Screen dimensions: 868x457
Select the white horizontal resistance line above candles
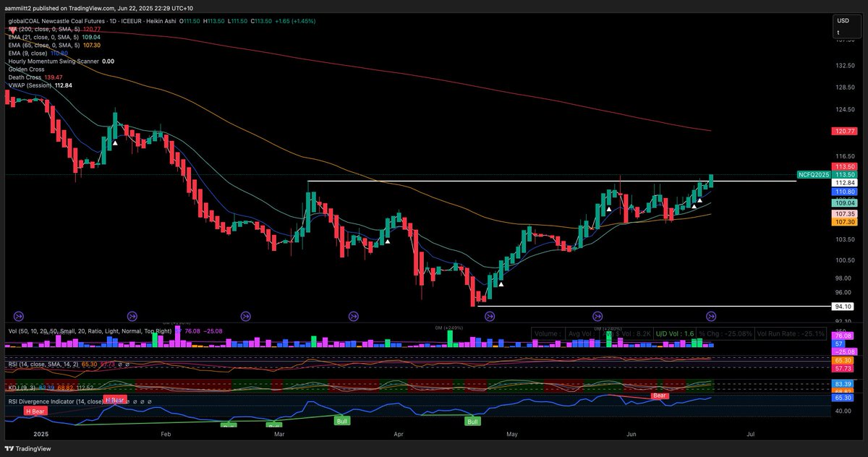pos(551,181)
